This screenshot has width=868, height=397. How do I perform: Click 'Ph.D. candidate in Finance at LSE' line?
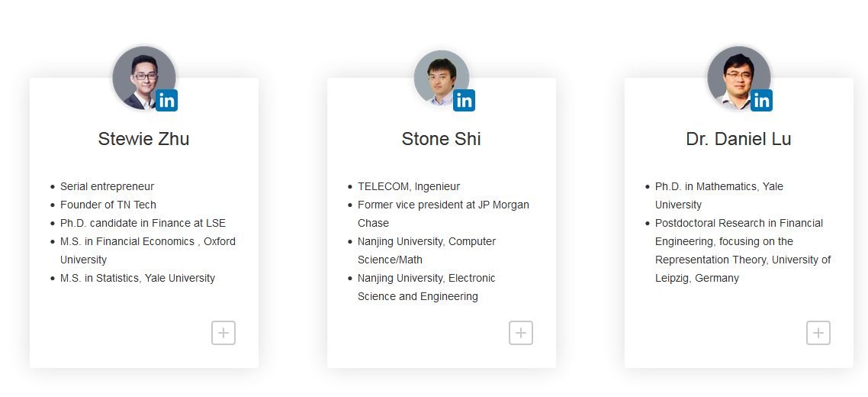click(x=143, y=223)
